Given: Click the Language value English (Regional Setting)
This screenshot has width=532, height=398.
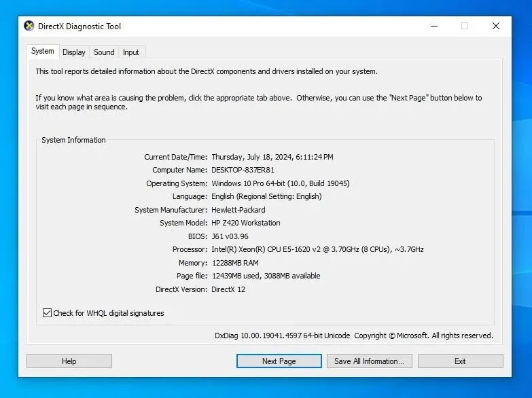Looking at the screenshot, I should tap(266, 196).
